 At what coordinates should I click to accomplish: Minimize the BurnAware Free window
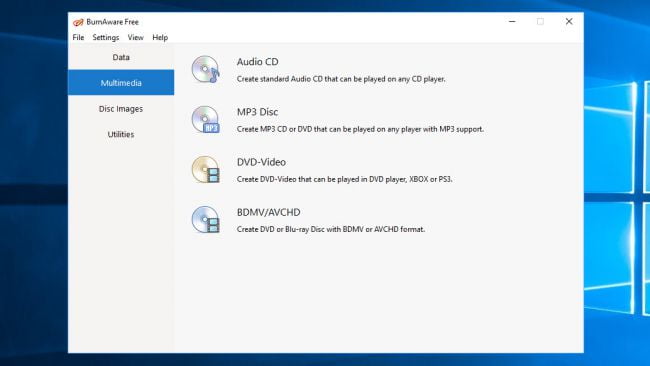coord(512,22)
